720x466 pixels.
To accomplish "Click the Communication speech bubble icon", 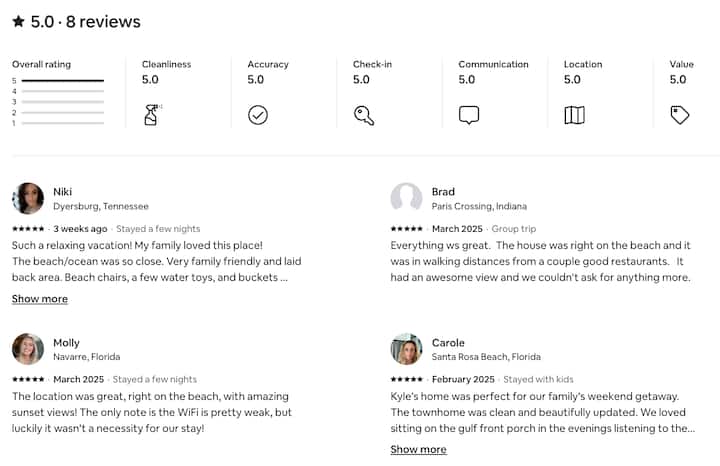I will coord(469,115).
